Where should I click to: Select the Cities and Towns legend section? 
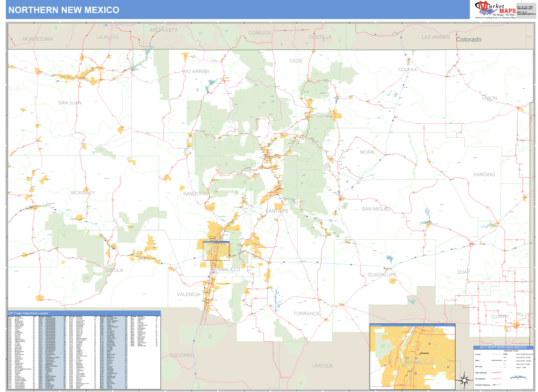tap(511, 351)
